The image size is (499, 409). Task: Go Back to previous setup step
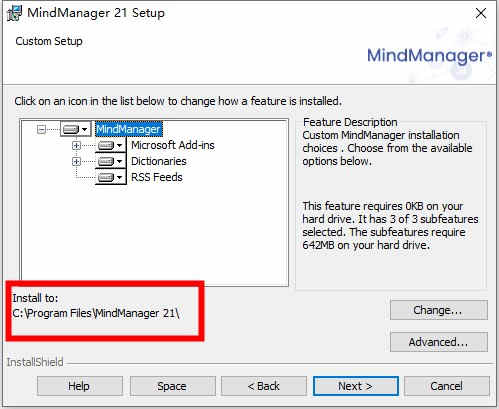(264, 386)
